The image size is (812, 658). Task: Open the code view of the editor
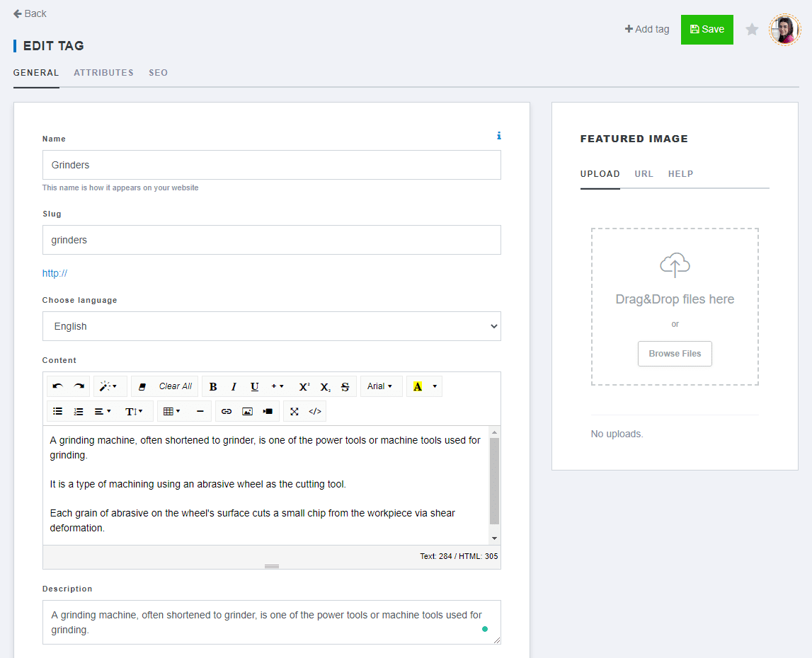pyautogui.click(x=315, y=411)
